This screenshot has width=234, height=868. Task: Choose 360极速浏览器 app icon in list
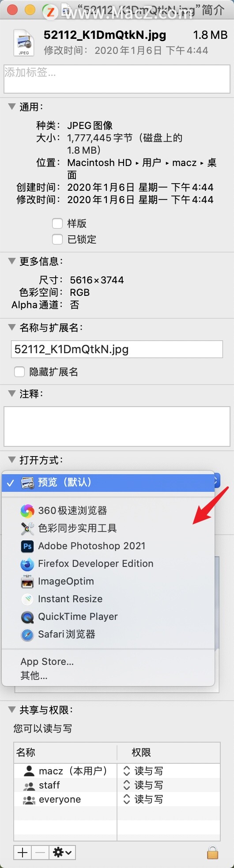[27, 511]
